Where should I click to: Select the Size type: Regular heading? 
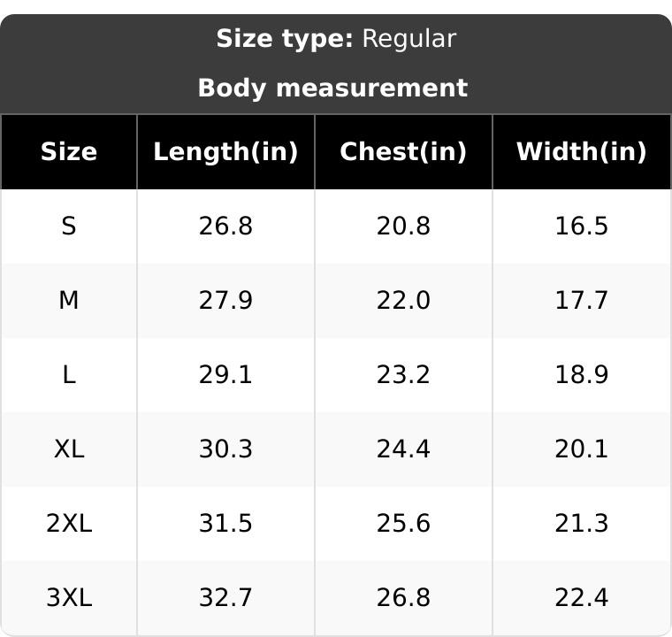click(336, 39)
